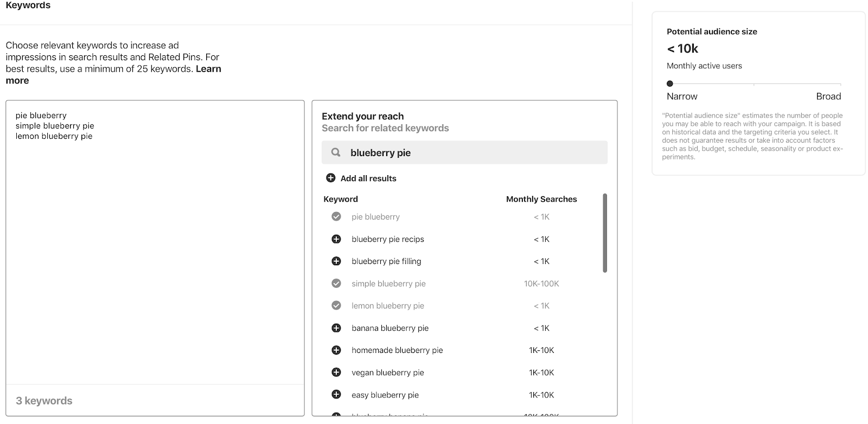Add keyword blueberry pie recips

(336, 239)
